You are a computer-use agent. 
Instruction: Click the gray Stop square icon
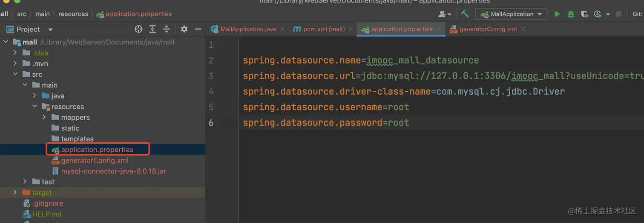pos(619,14)
